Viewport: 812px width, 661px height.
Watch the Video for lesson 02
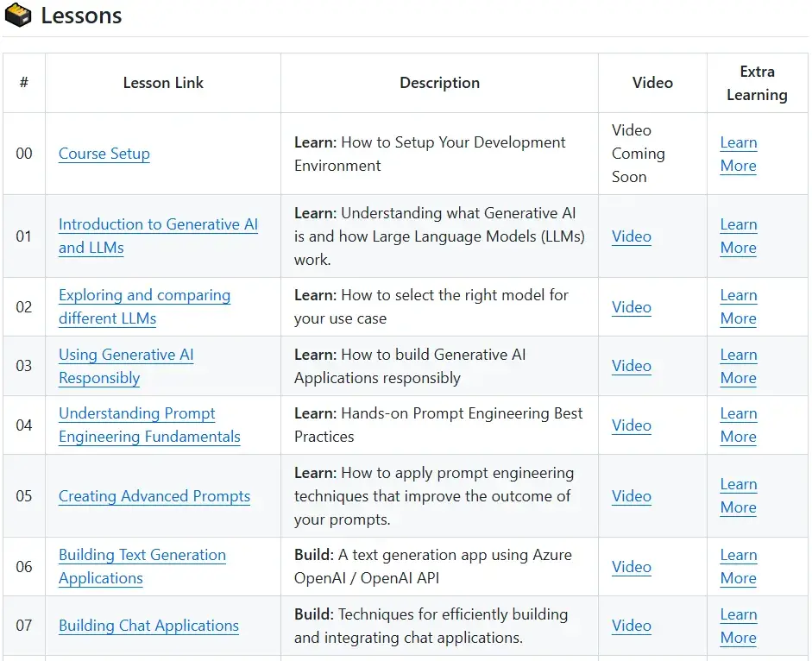[632, 307]
